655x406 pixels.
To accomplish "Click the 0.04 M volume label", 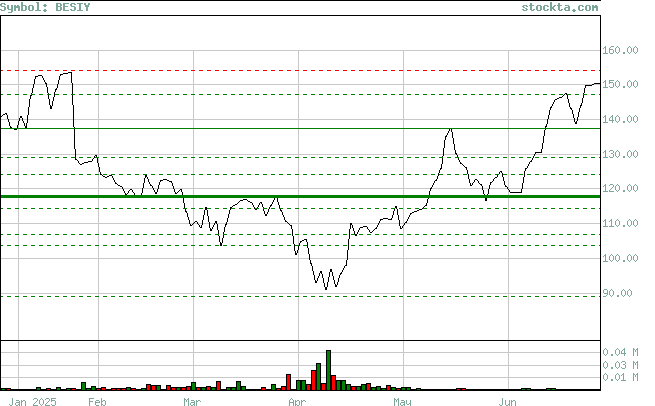I will 620,353.
